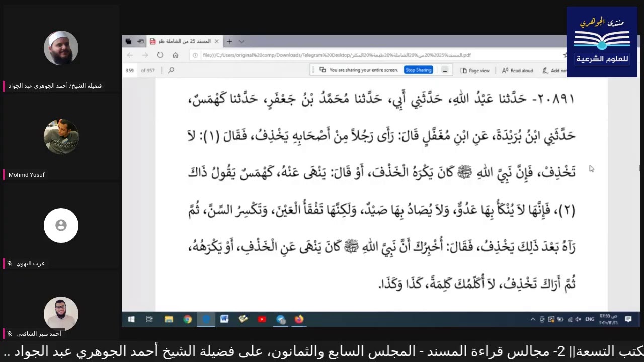The image size is (644, 362).
Task: Switch to Microsoft Edge on the taskbar
Action: point(206,319)
